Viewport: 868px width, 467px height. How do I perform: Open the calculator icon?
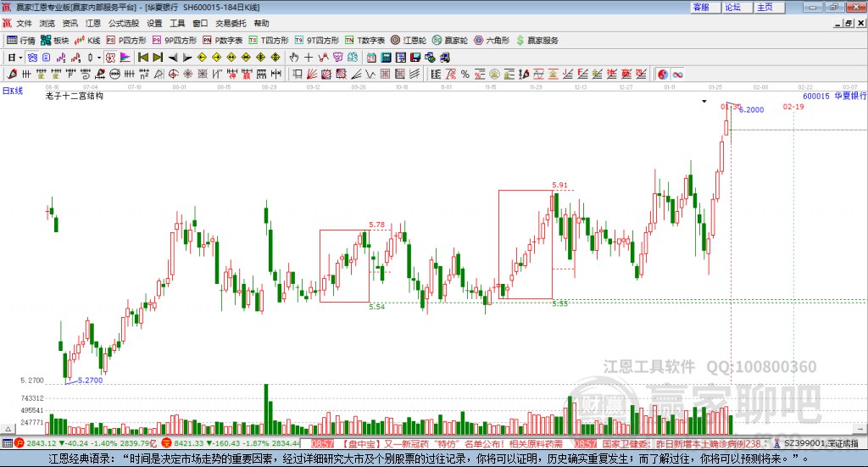[387, 58]
